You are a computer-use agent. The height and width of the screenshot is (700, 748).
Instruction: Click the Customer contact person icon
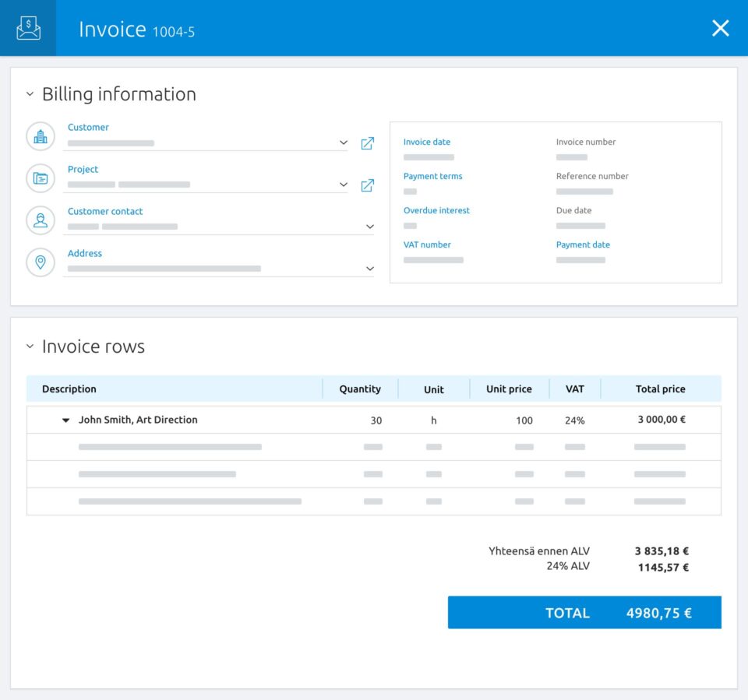(x=41, y=220)
